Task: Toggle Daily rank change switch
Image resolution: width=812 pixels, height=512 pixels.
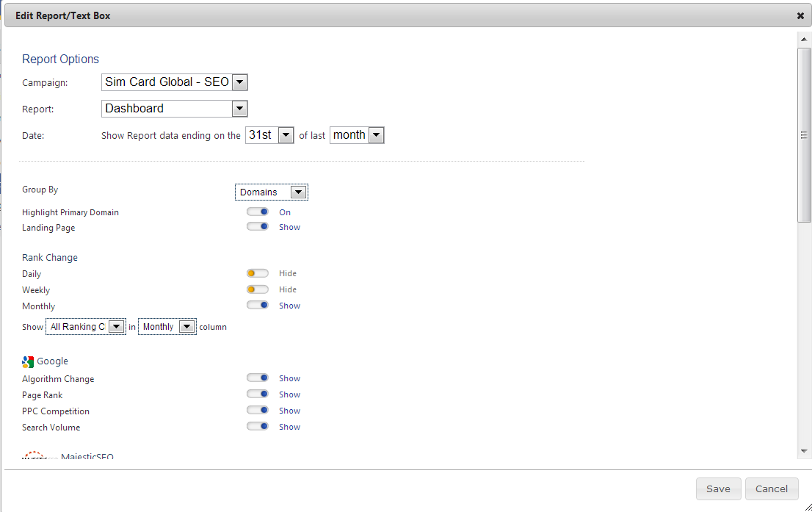Action: tap(258, 273)
